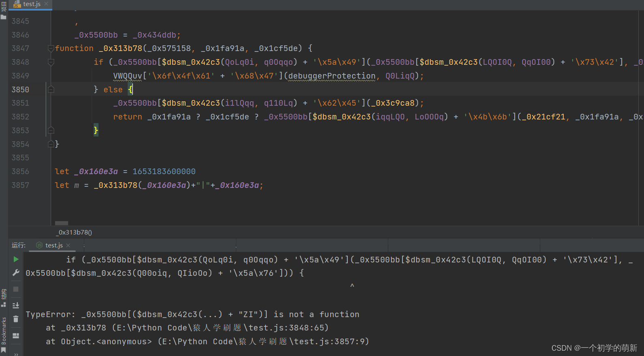
Task: Click scroll to end icon in run panel
Action: coord(16,305)
